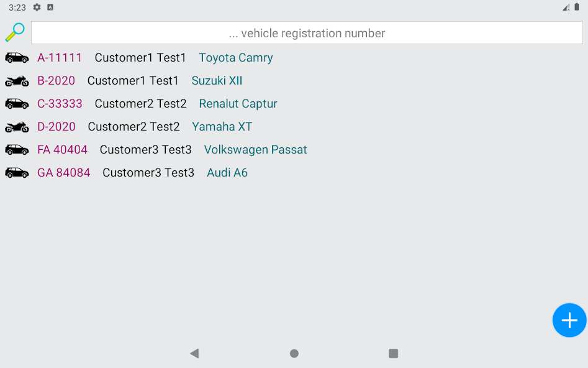
Task: Select the Suzuki XII vehicle
Action: click(x=217, y=81)
